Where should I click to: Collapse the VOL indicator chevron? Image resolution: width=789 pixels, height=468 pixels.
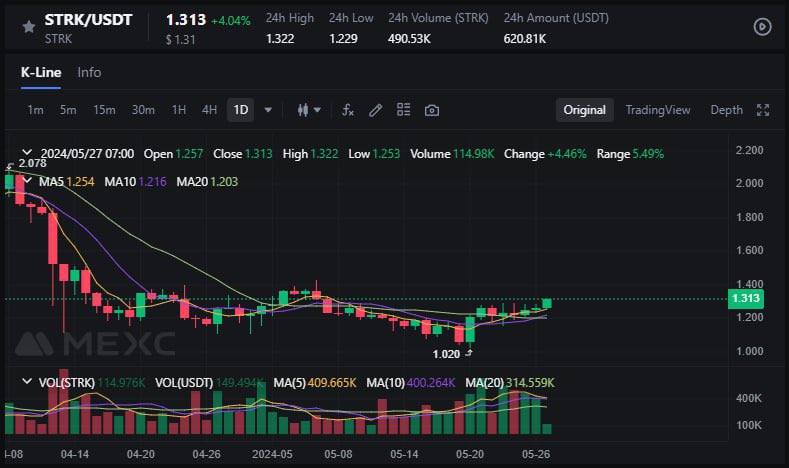pyautogui.click(x=27, y=381)
